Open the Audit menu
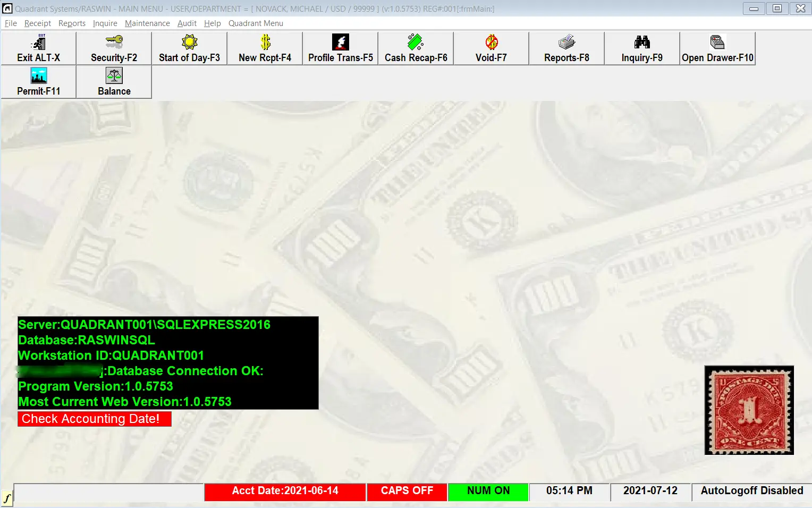The width and height of the screenshot is (812, 508). coord(187,23)
